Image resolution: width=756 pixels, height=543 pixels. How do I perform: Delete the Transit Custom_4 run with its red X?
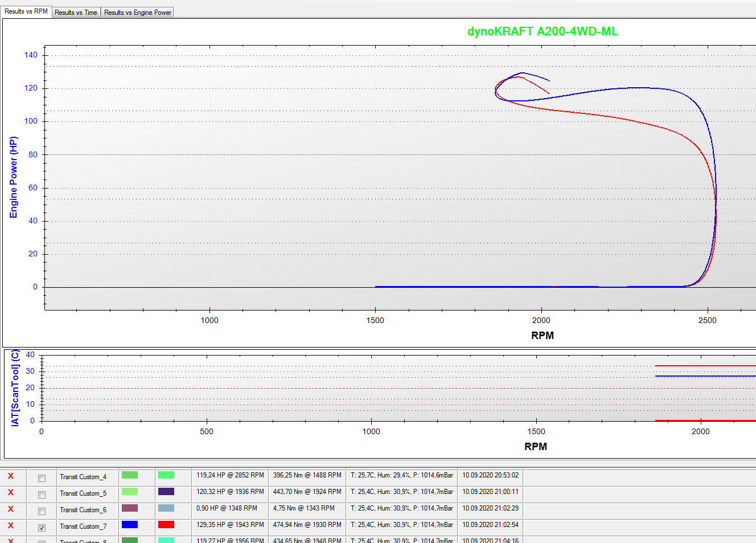tap(11, 476)
